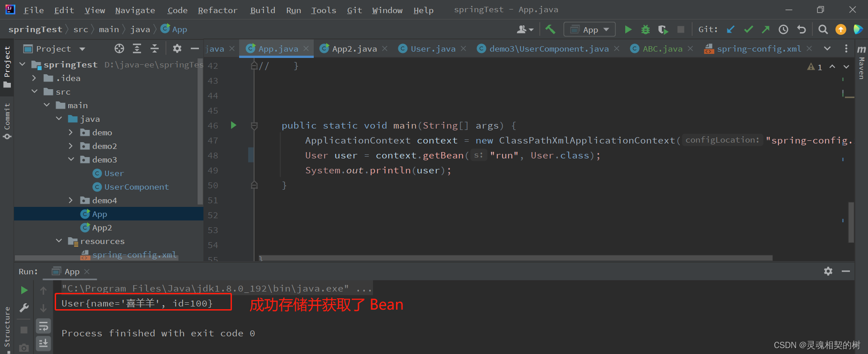Collapse all in Project panel
Screen dimensions: 868x354
tap(155, 48)
